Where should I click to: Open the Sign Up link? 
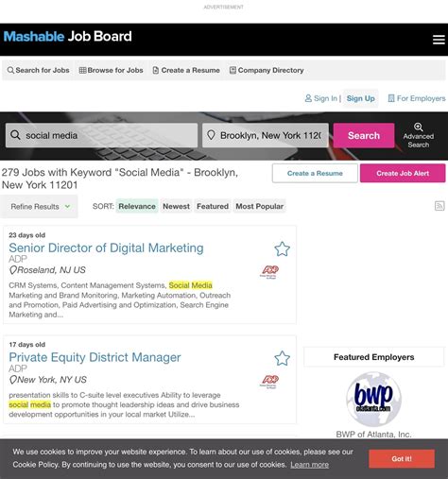tap(361, 98)
